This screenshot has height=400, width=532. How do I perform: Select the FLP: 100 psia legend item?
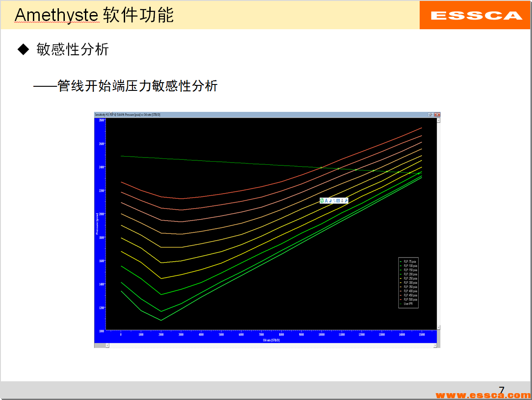pyautogui.click(x=411, y=266)
